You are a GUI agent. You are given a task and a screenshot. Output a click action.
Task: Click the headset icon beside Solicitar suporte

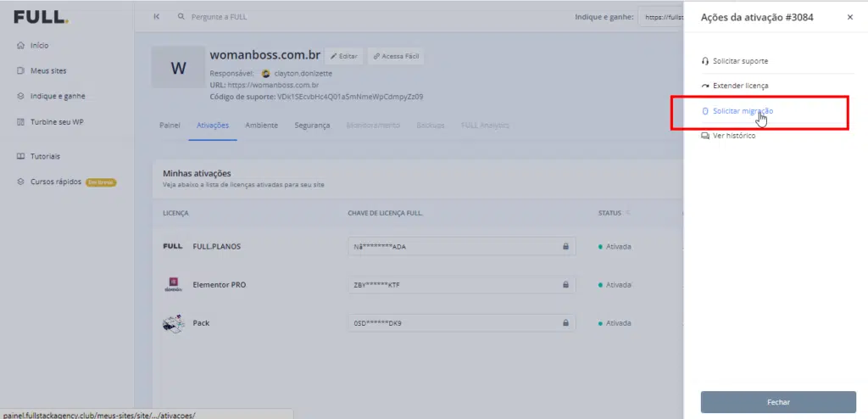pos(705,61)
